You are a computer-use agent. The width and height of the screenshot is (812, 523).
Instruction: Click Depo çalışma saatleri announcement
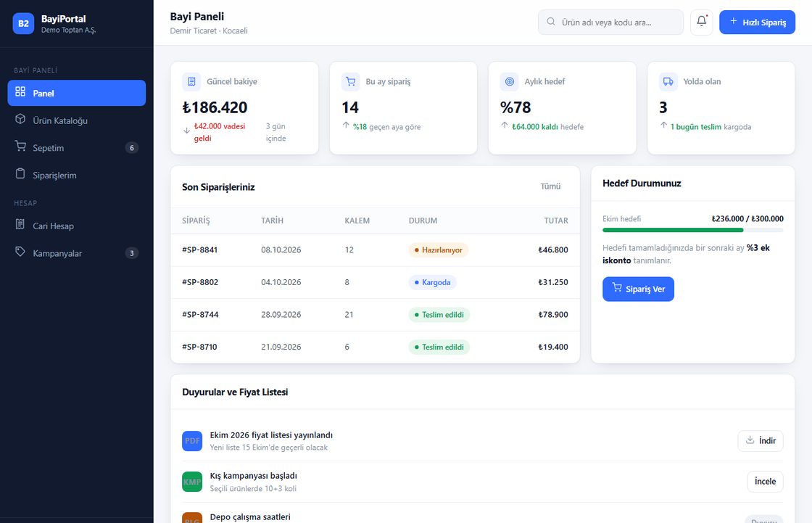[x=250, y=516]
